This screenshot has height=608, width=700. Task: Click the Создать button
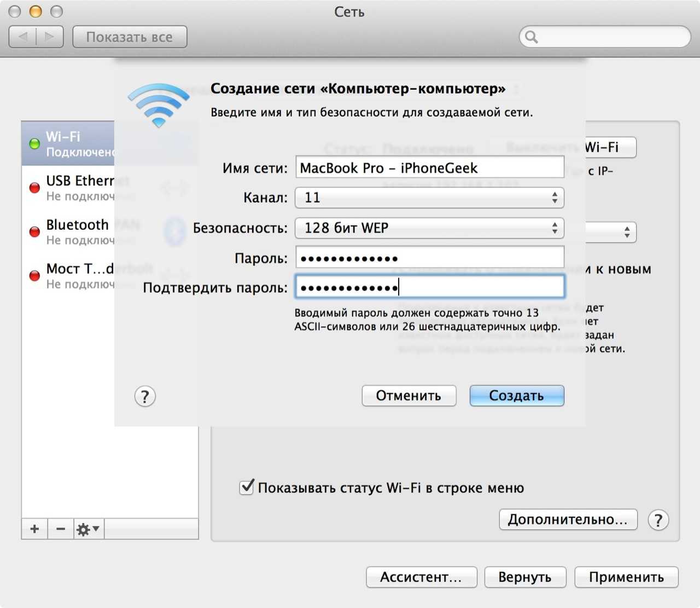[516, 396]
